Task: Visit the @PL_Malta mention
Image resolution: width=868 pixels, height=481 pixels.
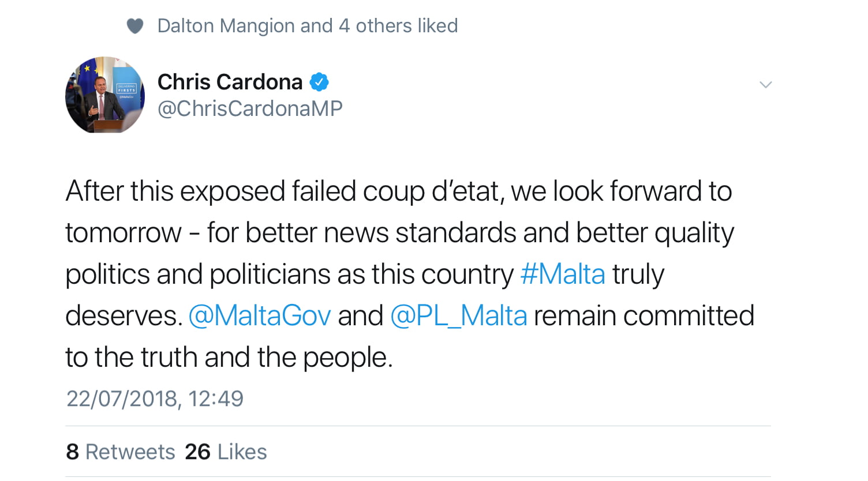Action: [x=458, y=315]
